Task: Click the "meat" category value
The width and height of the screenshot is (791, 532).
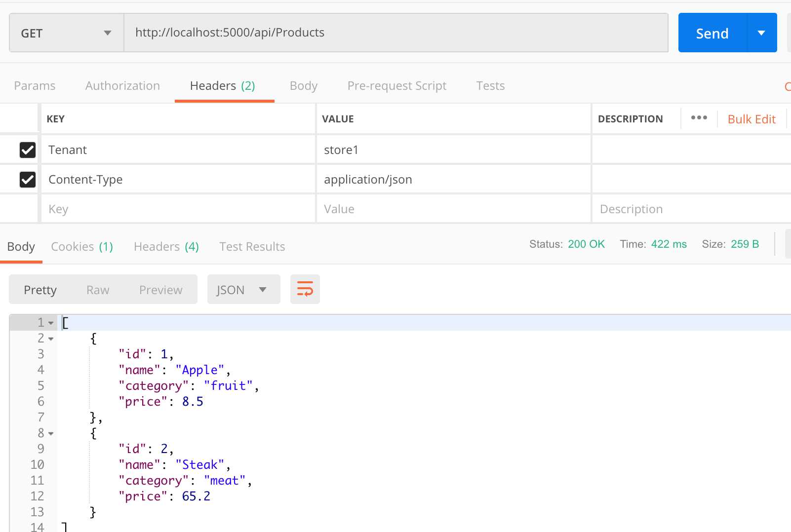Action: pyautogui.click(x=225, y=481)
